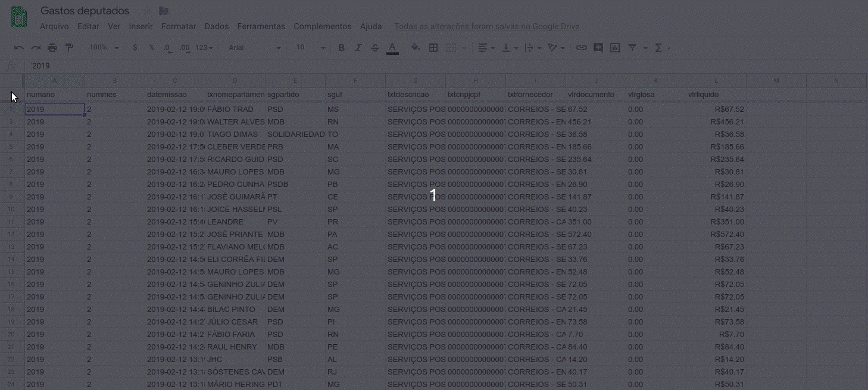868x390 pixels.
Task: Open the font size 10 dropdown
Action: [310, 48]
